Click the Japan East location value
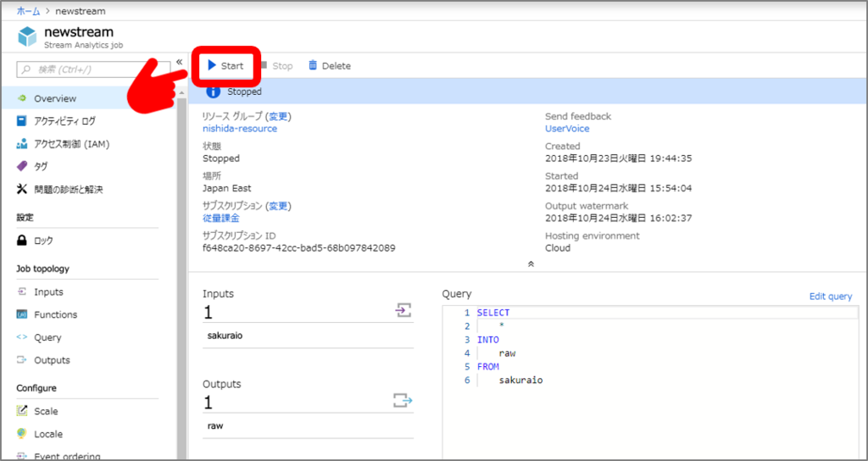Image resolution: width=868 pixels, height=461 pixels. [227, 188]
